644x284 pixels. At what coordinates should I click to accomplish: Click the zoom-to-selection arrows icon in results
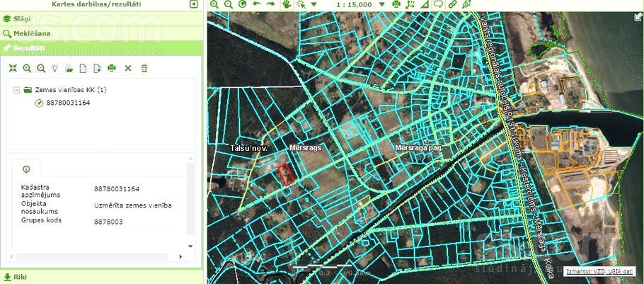point(13,68)
